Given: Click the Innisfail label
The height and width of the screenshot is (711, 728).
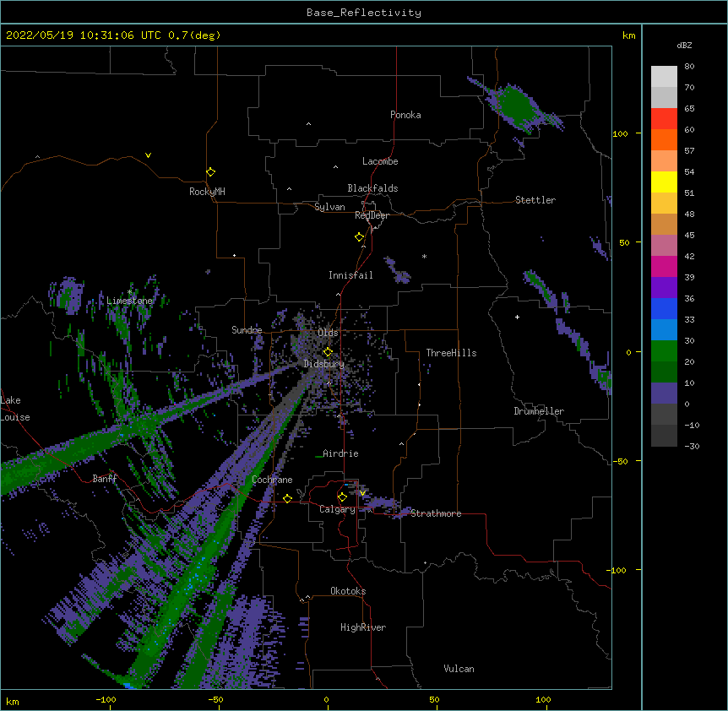Looking at the screenshot, I should pos(350,275).
